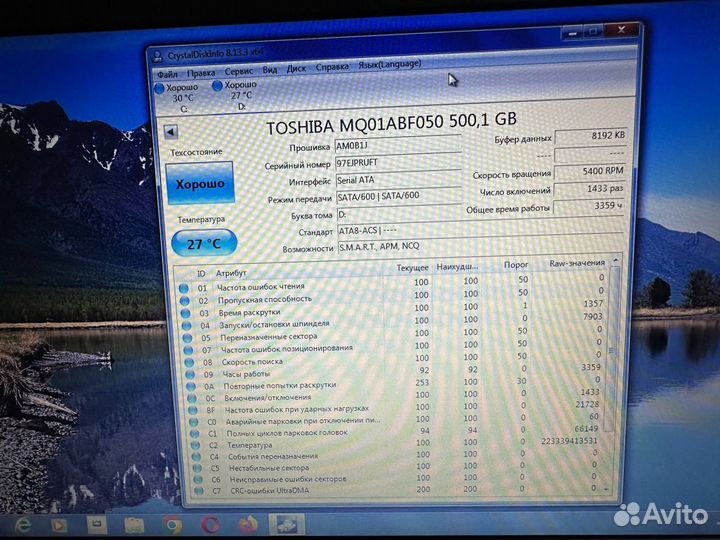The height and width of the screenshot is (540, 720).
Task: Click status dot for attribute 01
Action: (x=184, y=288)
